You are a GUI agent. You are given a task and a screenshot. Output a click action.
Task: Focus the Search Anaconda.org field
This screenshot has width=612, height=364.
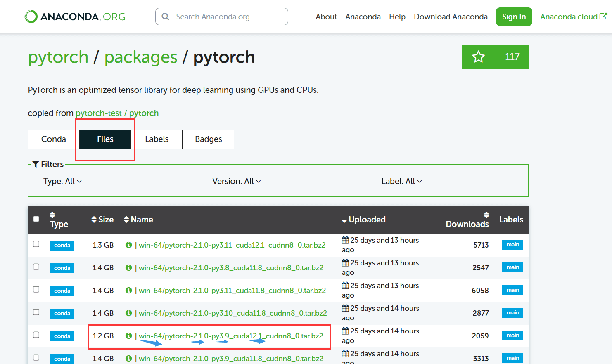222,17
